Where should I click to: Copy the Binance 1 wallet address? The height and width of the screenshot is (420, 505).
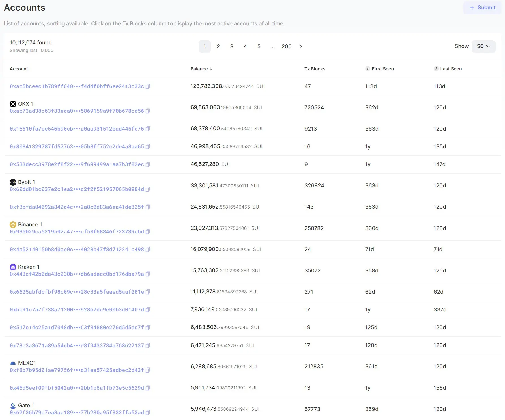click(x=147, y=232)
